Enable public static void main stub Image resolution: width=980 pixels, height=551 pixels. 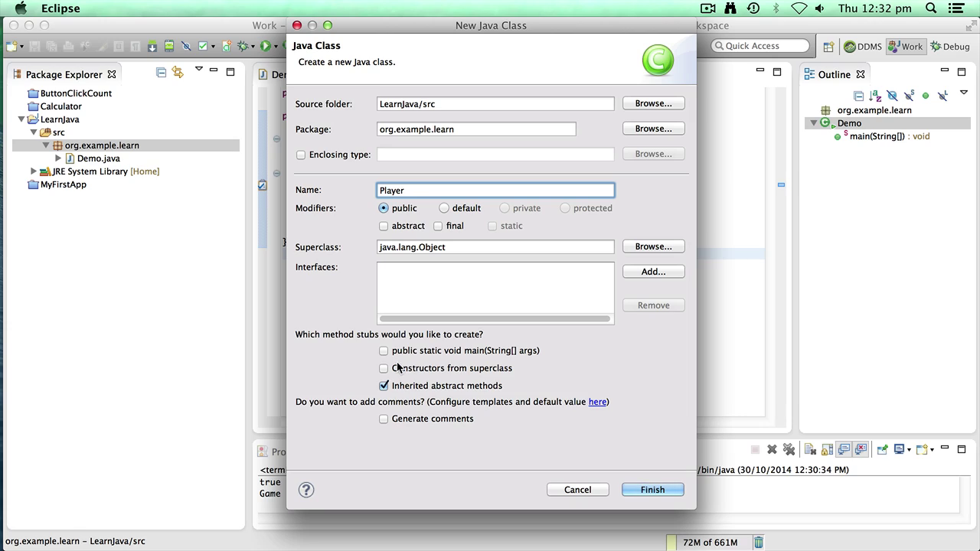point(384,350)
